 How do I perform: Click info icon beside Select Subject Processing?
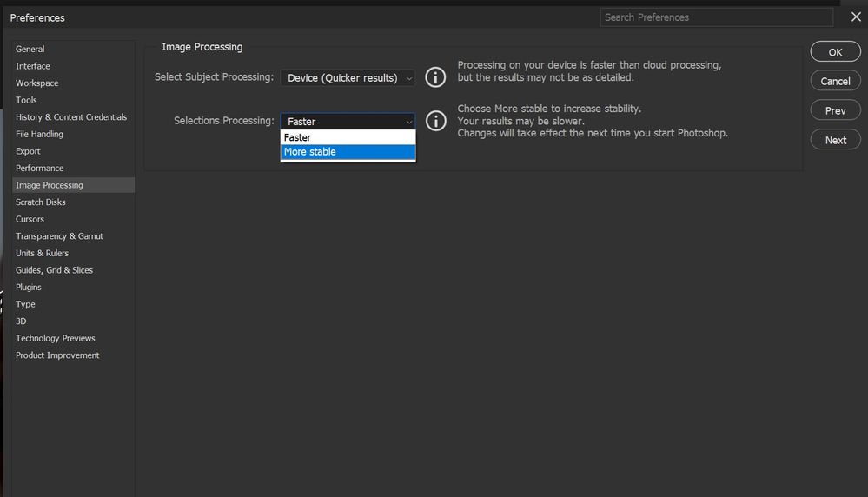click(435, 77)
